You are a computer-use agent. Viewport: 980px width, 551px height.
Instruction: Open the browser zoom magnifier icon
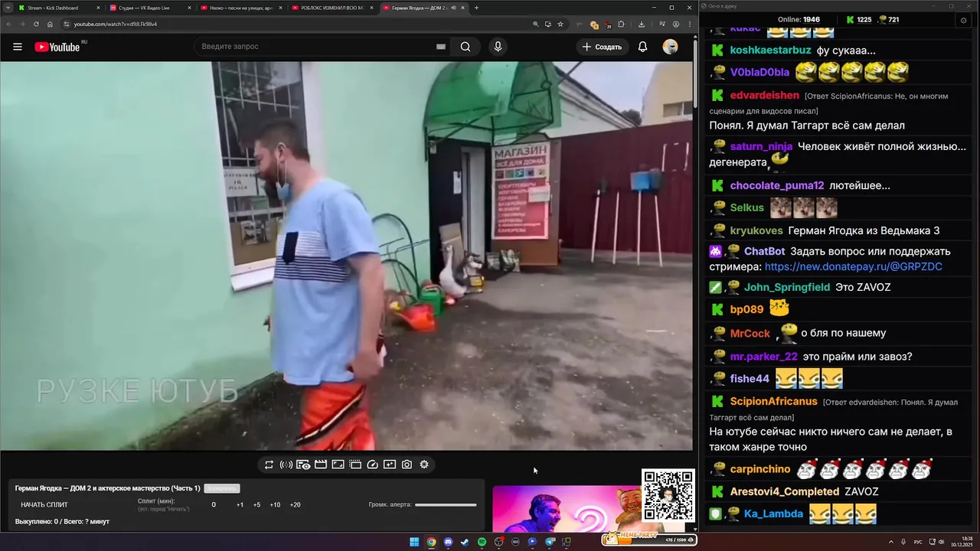pos(535,24)
